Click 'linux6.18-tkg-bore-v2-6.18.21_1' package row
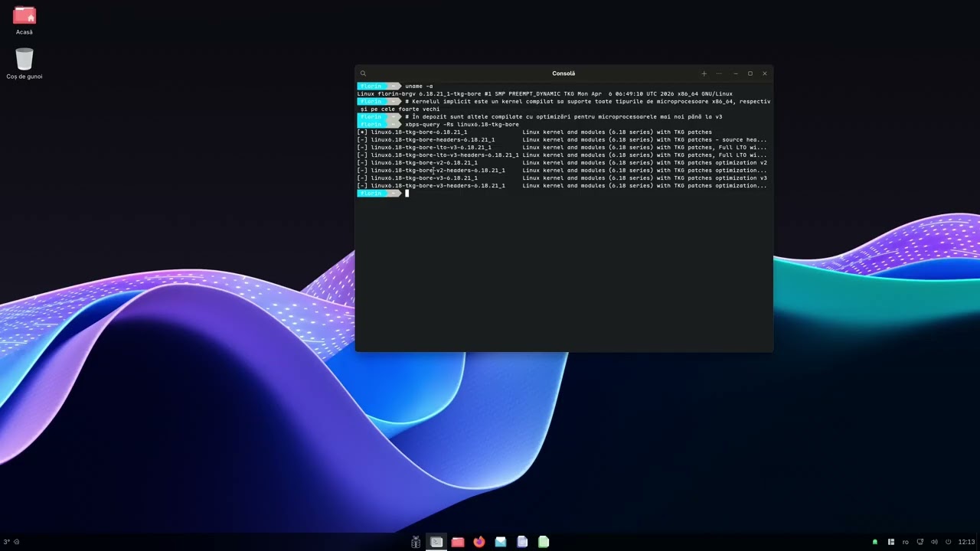Viewport: 980px width, 551px height. tap(564, 162)
